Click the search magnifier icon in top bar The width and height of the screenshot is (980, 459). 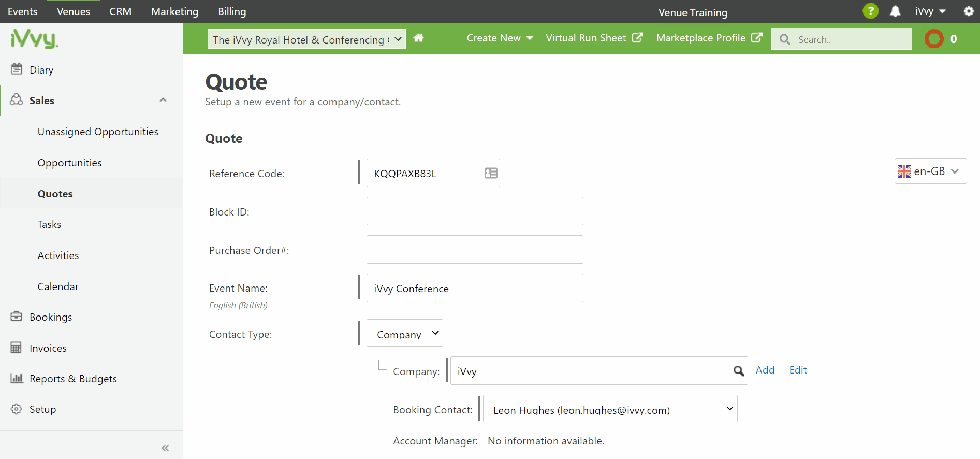tap(785, 39)
